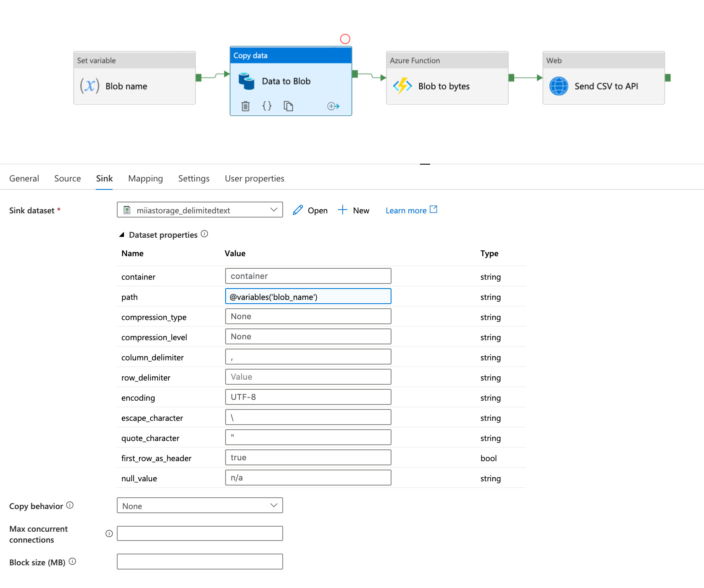View activity JSON code with braces icon
This screenshot has height=588, width=704.
[x=267, y=106]
